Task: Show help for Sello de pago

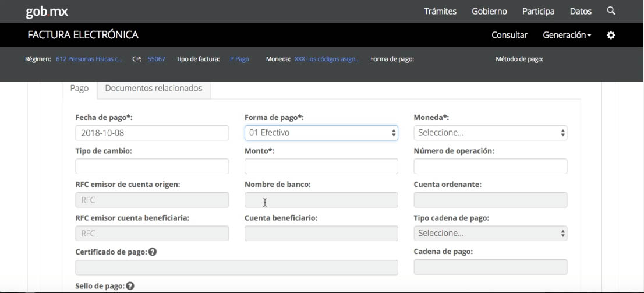Action: [x=130, y=285]
